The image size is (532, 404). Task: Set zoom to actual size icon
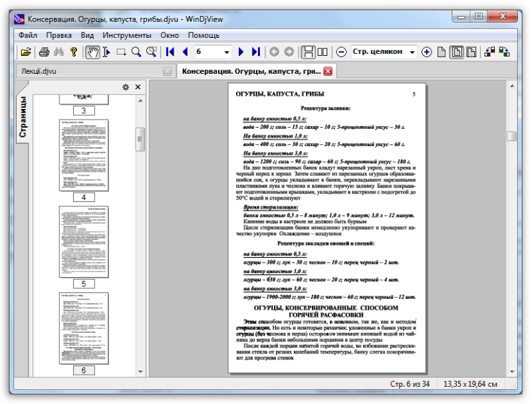[442, 52]
